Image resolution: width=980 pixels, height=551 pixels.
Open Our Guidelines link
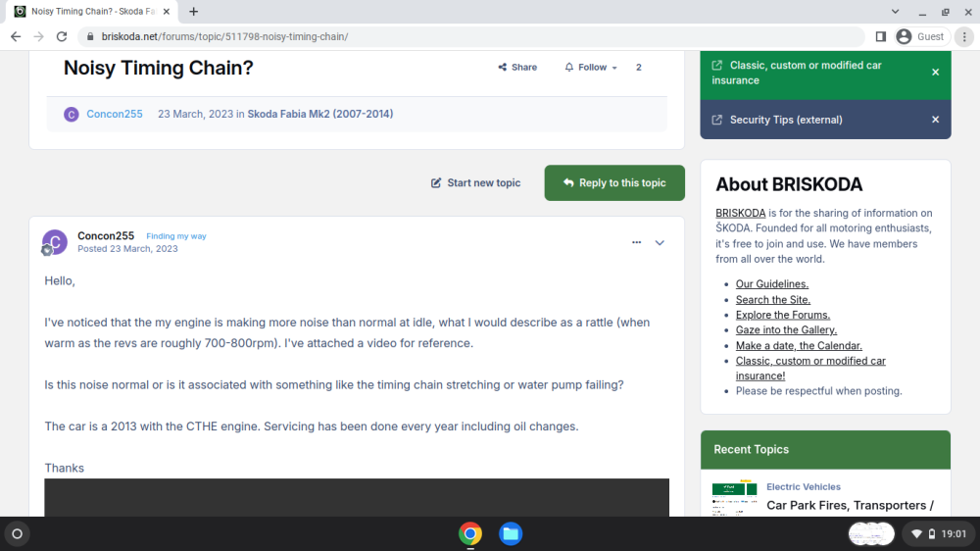(772, 284)
